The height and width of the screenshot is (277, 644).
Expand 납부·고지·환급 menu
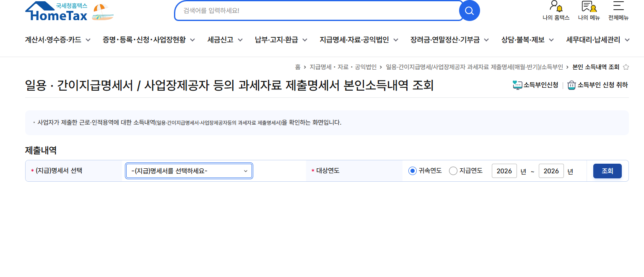[281, 40]
